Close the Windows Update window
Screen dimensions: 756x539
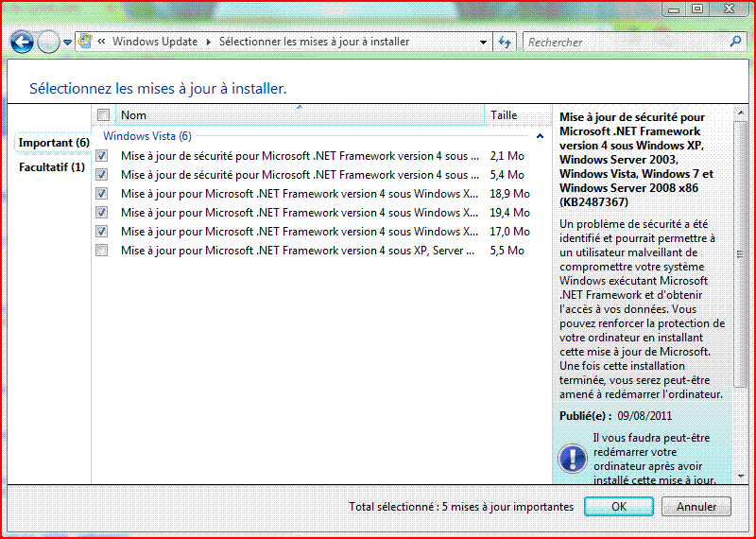[729, 9]
